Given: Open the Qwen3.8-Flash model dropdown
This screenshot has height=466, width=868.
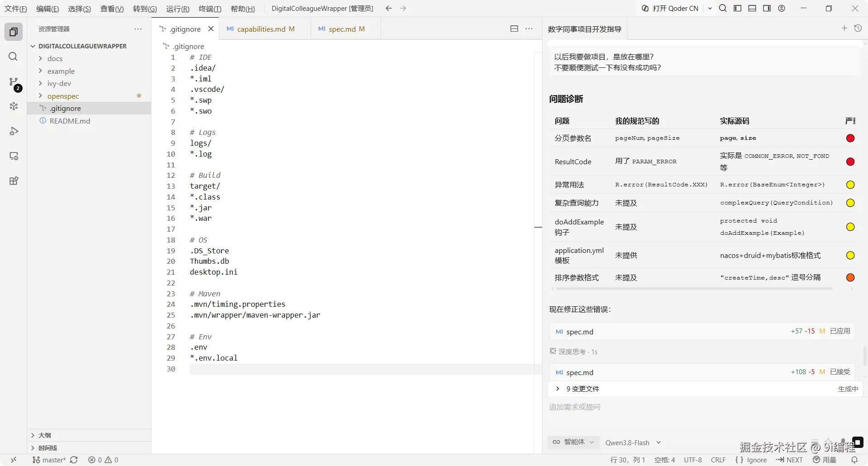Looking at the screenshot, I should point(633,442).
